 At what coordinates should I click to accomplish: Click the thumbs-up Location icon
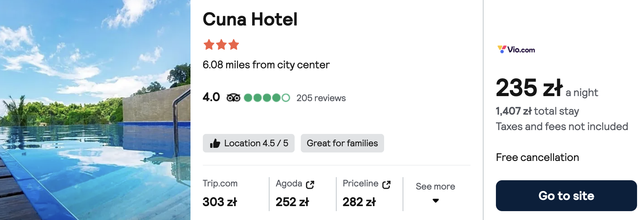215,144
